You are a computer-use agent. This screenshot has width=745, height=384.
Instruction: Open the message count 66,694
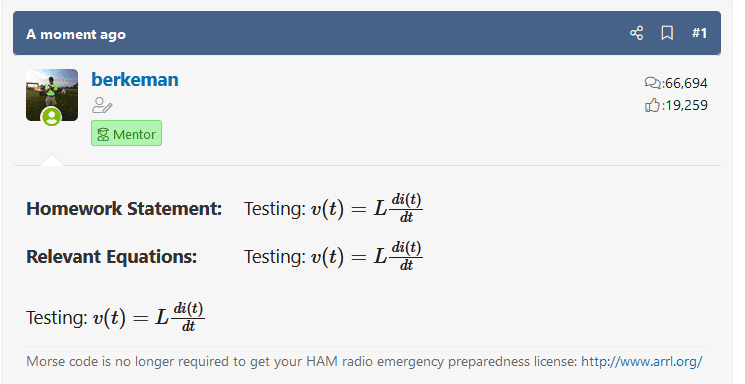pos(686,83)
